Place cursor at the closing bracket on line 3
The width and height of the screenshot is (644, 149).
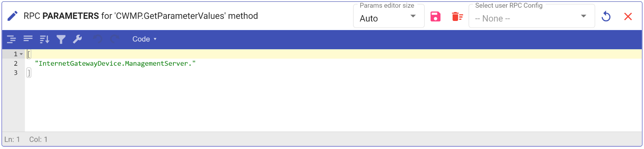click(x=29, y=73)
